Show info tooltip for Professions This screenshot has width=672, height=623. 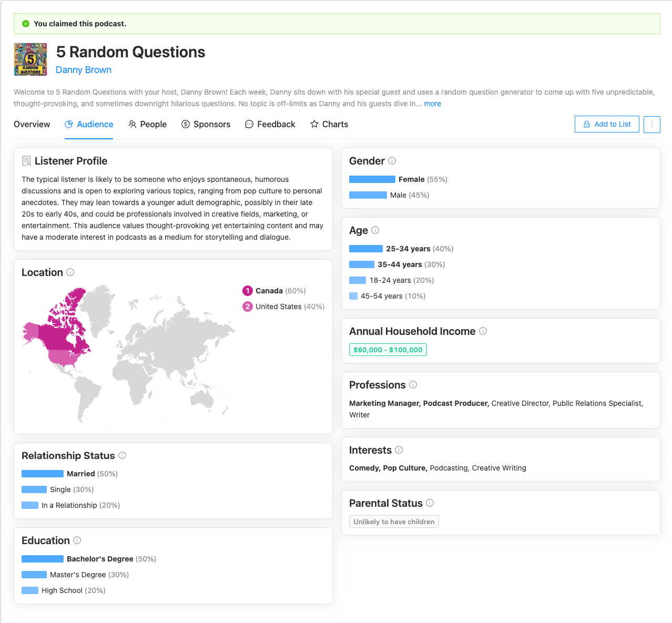pos(413,385)
